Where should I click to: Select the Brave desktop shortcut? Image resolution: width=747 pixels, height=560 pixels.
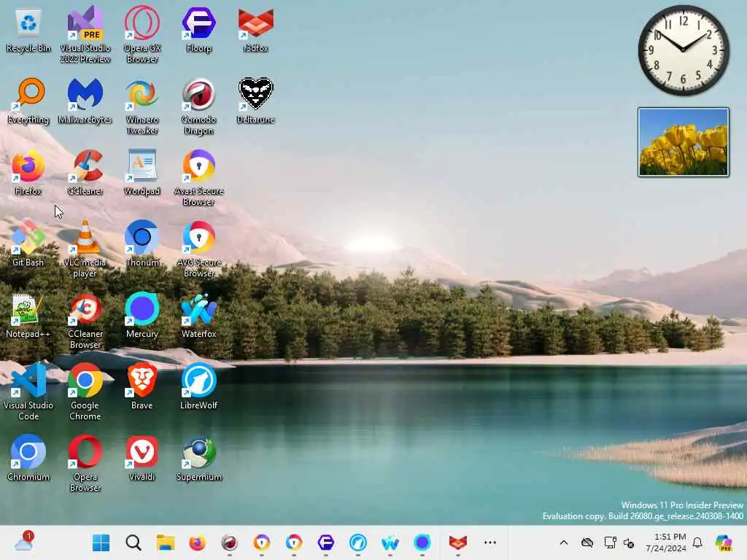(142, 386)
